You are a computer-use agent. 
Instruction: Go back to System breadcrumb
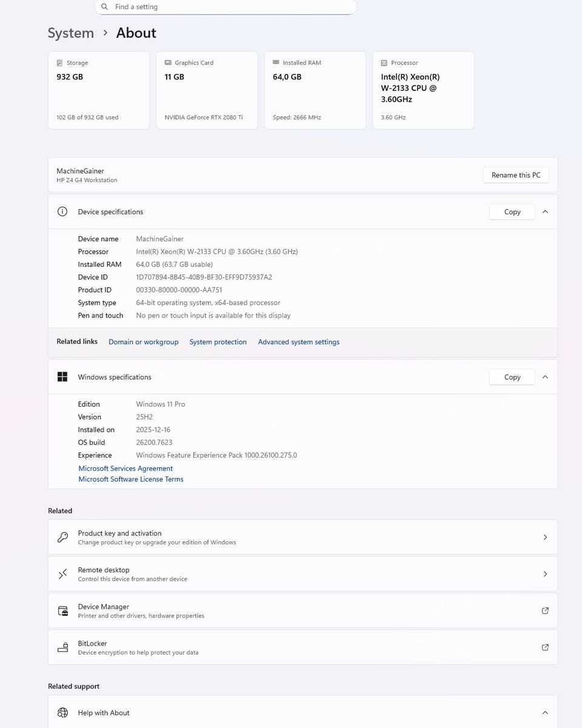(x=71, y=33)
